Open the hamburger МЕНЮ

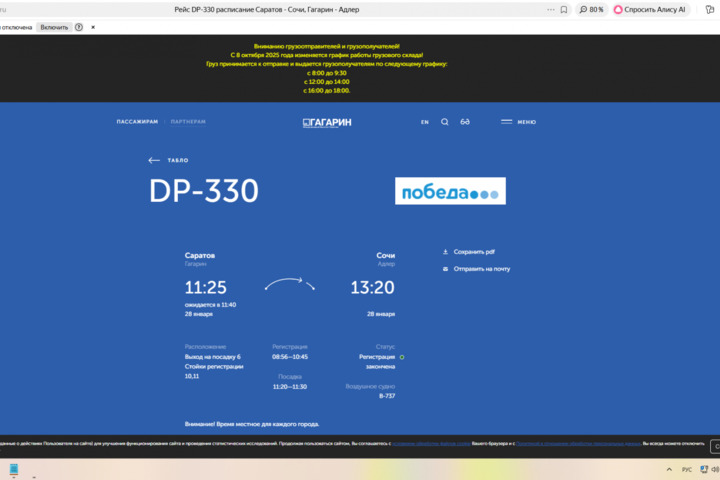tap(518, 122)
